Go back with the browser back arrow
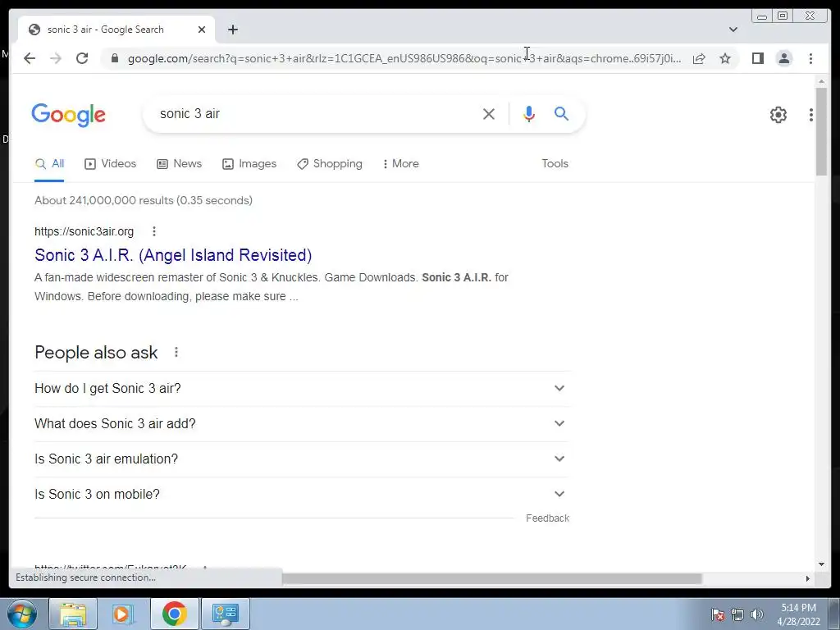The image size is (840, 630). coord(30,58)
